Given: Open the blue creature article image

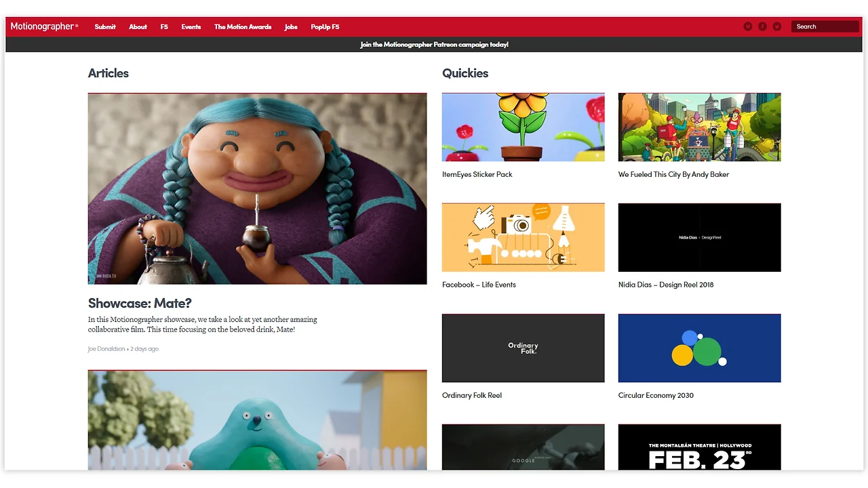Looking at the screenshot, I should 258,420.
